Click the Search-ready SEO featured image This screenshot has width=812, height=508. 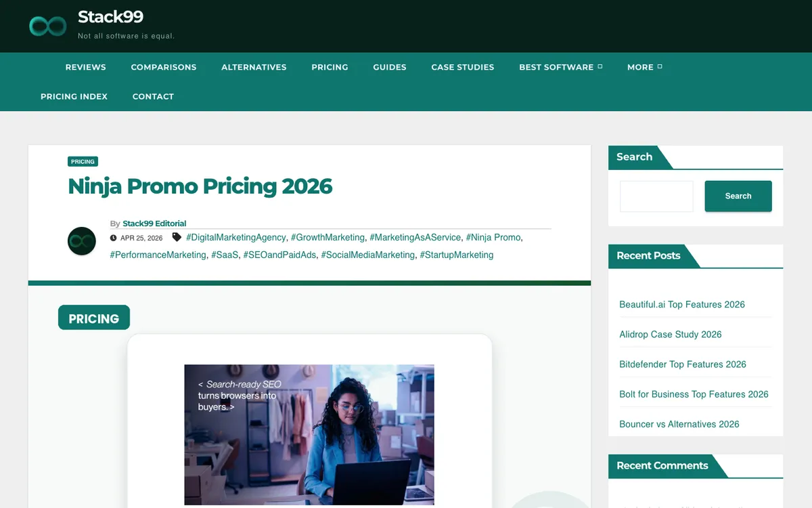pos(309,435)
